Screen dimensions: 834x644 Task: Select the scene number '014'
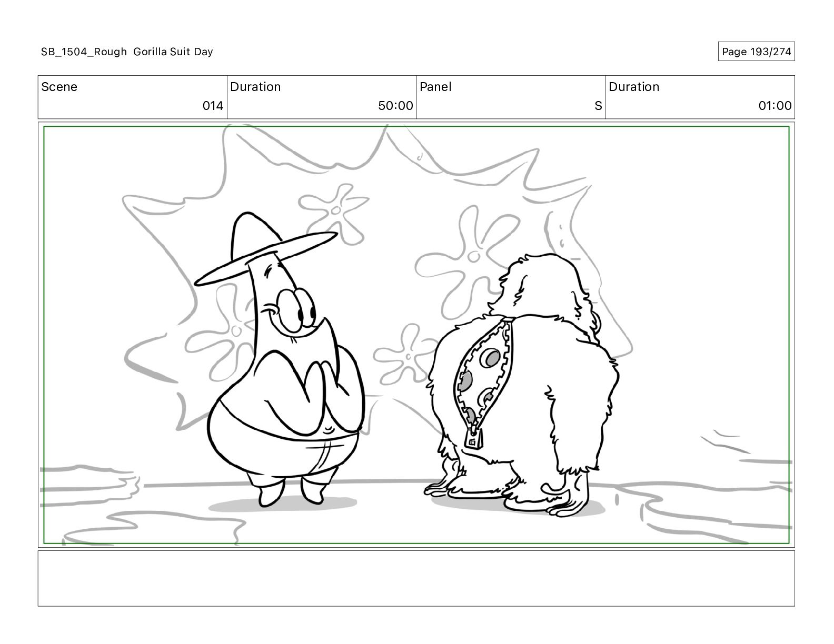click(x=213, y=106)
